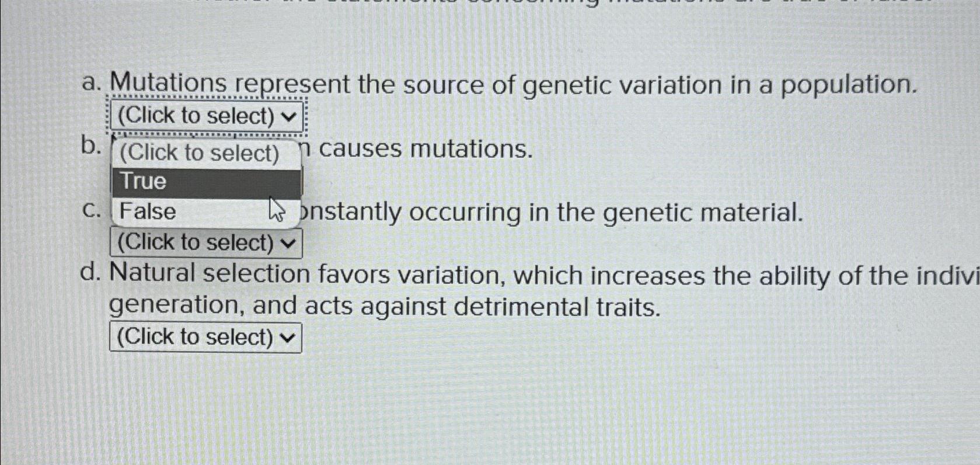980x465 pixels.
Task: Open the dropdown under statement c
Action: [205, 242]
